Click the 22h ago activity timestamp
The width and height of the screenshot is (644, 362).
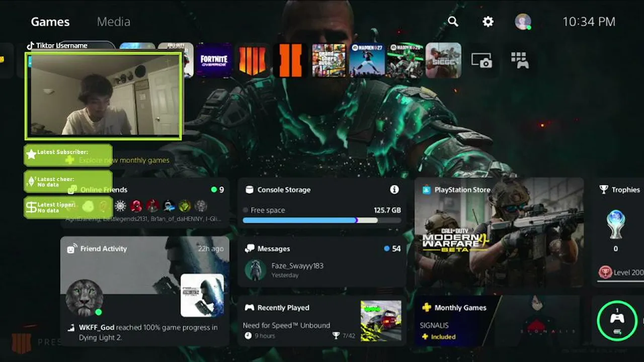click(x=211, y=248)
